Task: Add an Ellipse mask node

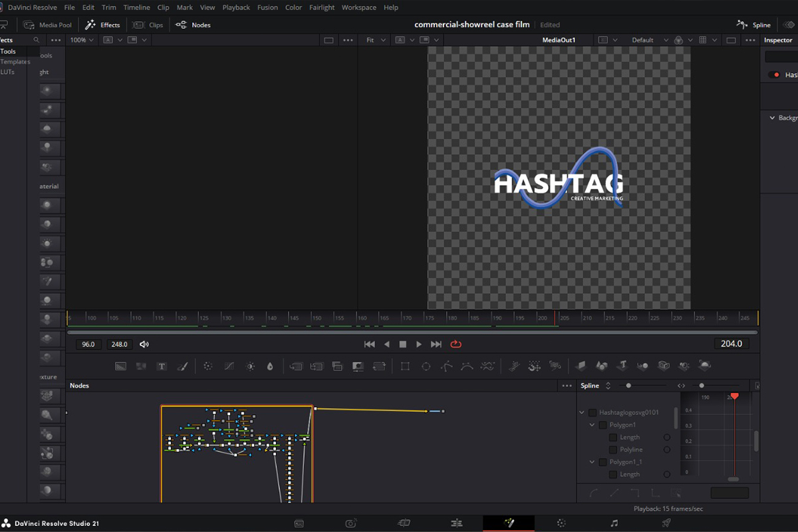Action: [x=426, y=366]
